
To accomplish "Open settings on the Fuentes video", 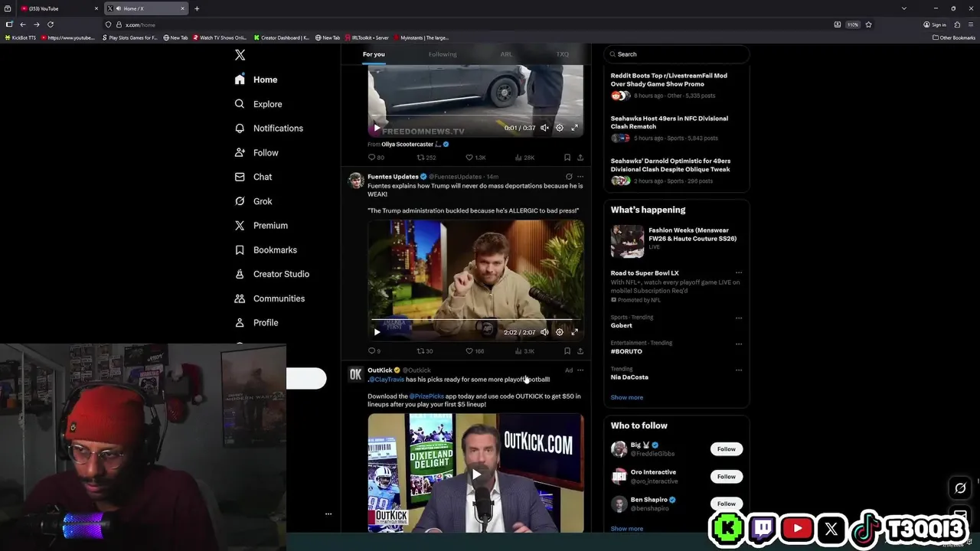I will tap(560, 332).
